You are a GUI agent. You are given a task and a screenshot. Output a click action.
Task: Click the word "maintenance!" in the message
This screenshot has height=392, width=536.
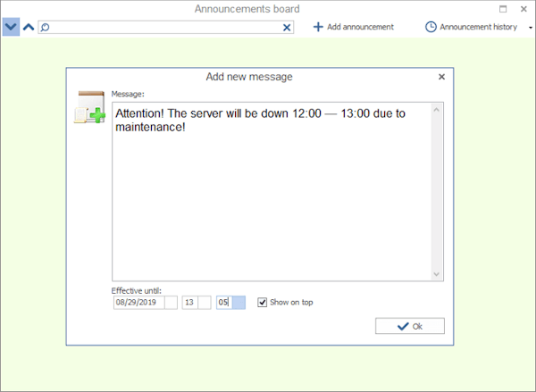(x=150, y=127)
